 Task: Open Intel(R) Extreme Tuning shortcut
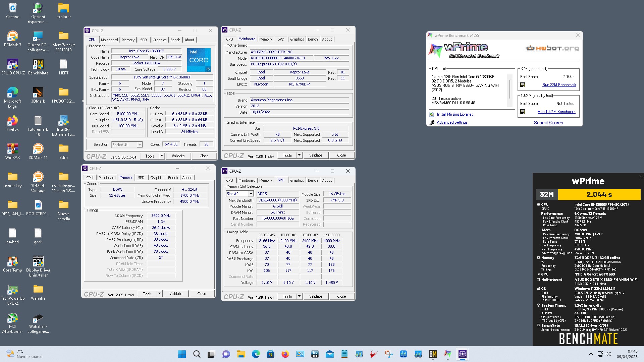(x=63, y=126)
